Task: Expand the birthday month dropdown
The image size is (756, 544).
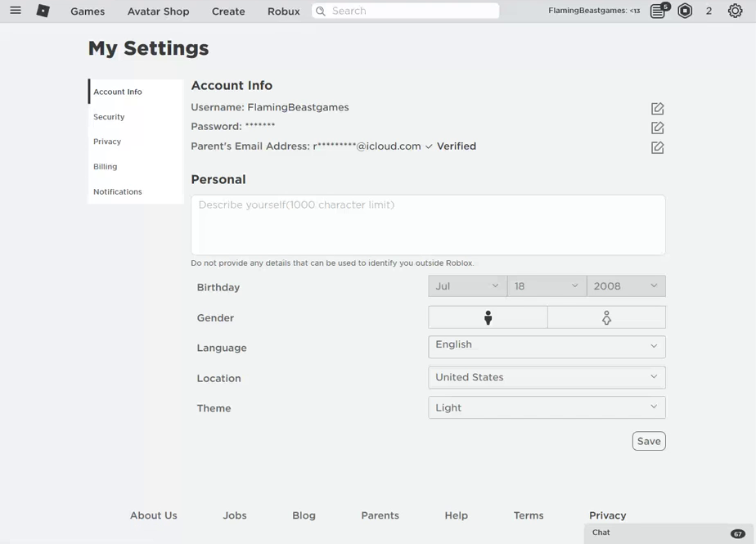Action: tap(467, 286)
